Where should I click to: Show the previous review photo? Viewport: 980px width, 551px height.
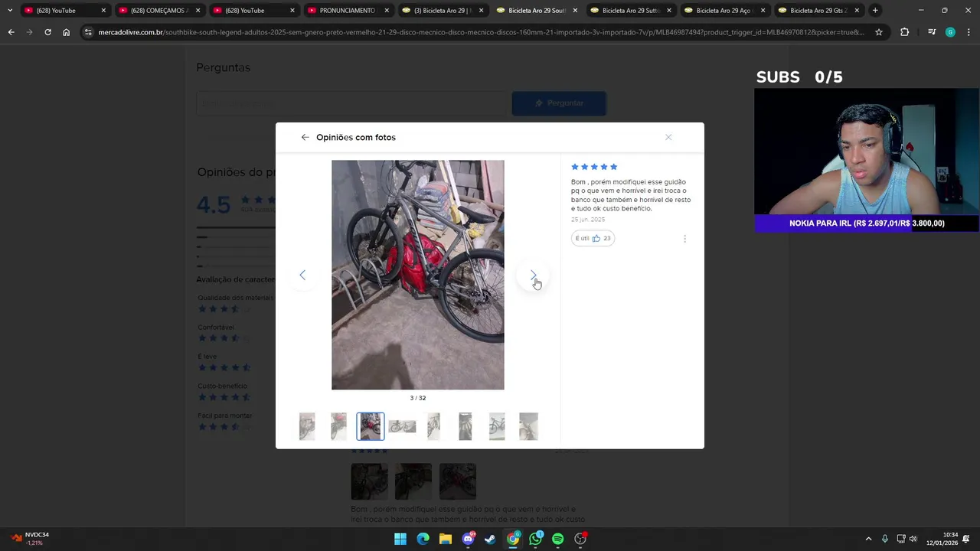(x=302, y=275)
